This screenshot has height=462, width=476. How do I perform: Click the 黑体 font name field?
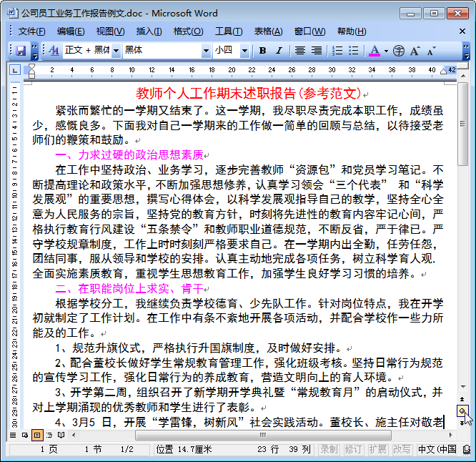162,51
